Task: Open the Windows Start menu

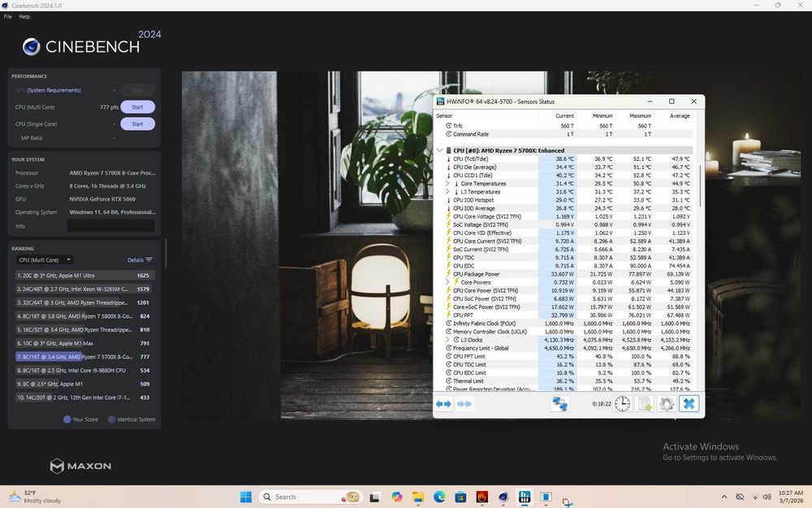Action: (x=245, y=497)
